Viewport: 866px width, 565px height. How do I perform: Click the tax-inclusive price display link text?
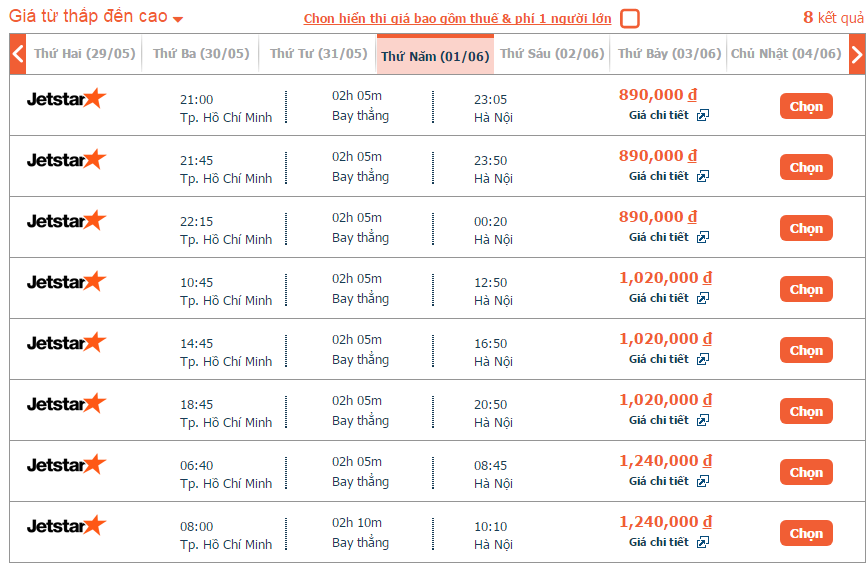pyautogui.click(x=457, y=19)
